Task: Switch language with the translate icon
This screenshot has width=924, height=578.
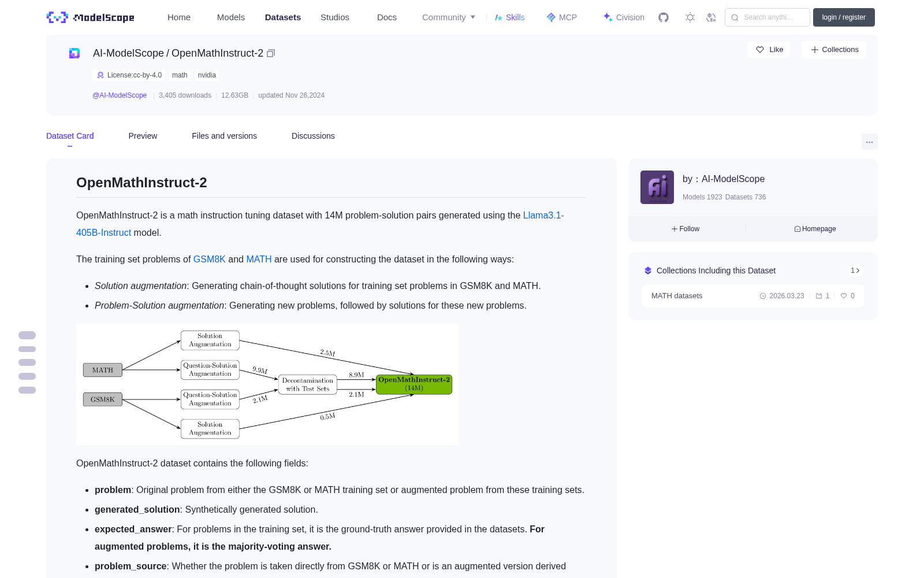Action: pos(711,17)
